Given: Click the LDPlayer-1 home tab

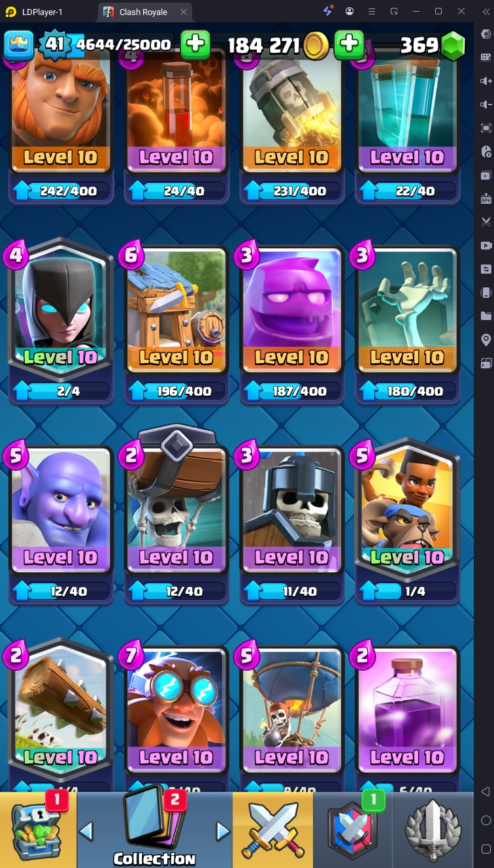Looking at the screenshot, I should click(46, 12).
